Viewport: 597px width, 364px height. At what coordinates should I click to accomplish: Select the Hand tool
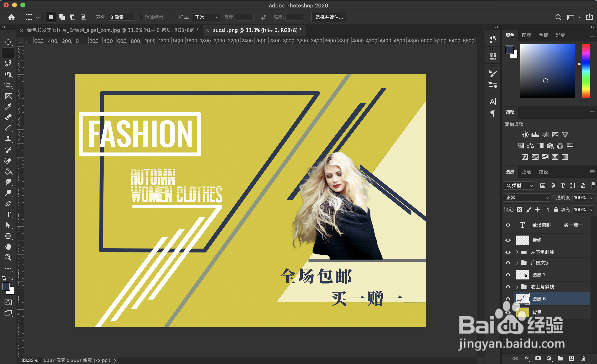(8, 247)
